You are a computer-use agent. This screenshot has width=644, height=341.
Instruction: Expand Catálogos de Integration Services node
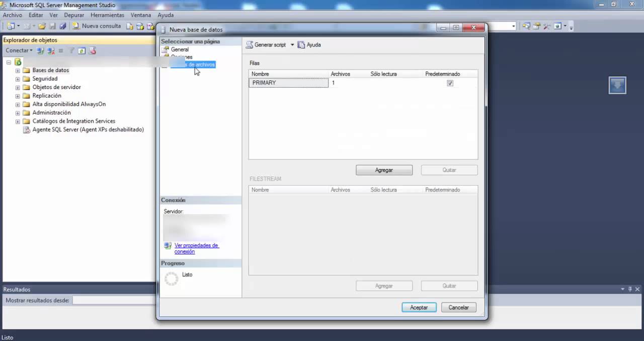(18, 121)
